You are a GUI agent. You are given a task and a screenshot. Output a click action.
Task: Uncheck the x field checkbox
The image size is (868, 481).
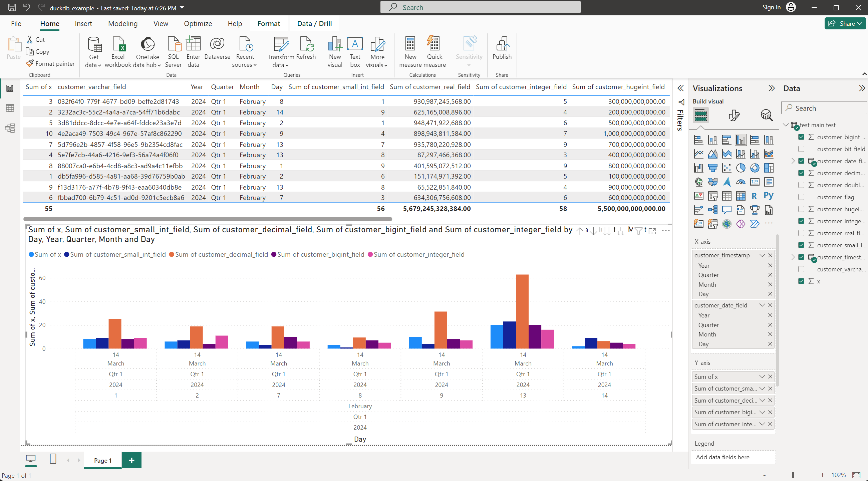[x=801, y=281]
